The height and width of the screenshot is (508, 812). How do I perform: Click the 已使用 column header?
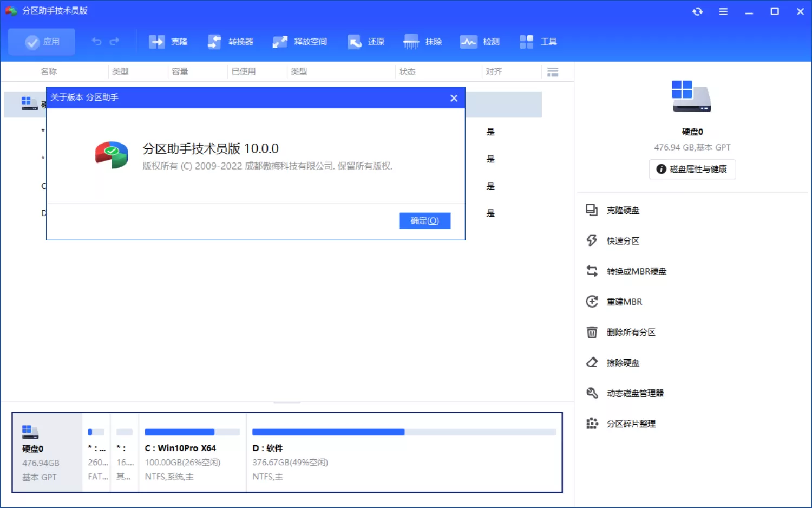tap(244, 71)
